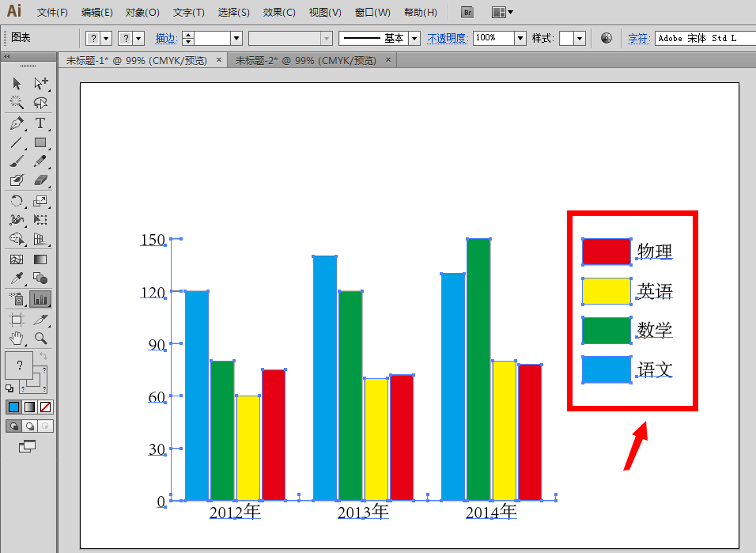
Task: Open the 样式 graphic style dropdown
Action: 580,38
